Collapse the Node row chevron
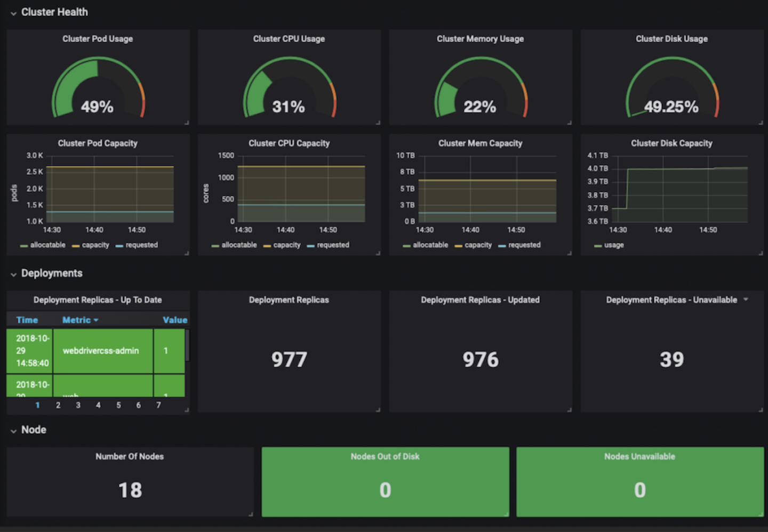768x532 pixels. (13, 431)
